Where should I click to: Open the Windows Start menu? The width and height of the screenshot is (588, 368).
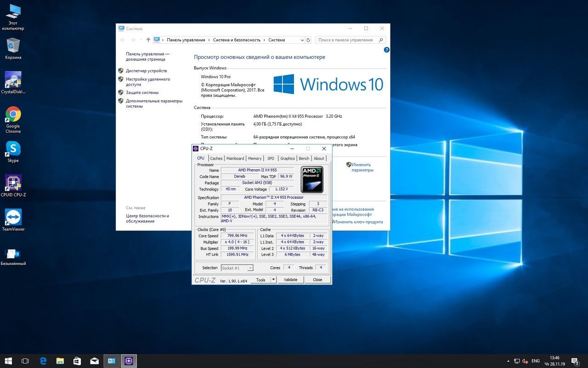(x=8, y=361)
